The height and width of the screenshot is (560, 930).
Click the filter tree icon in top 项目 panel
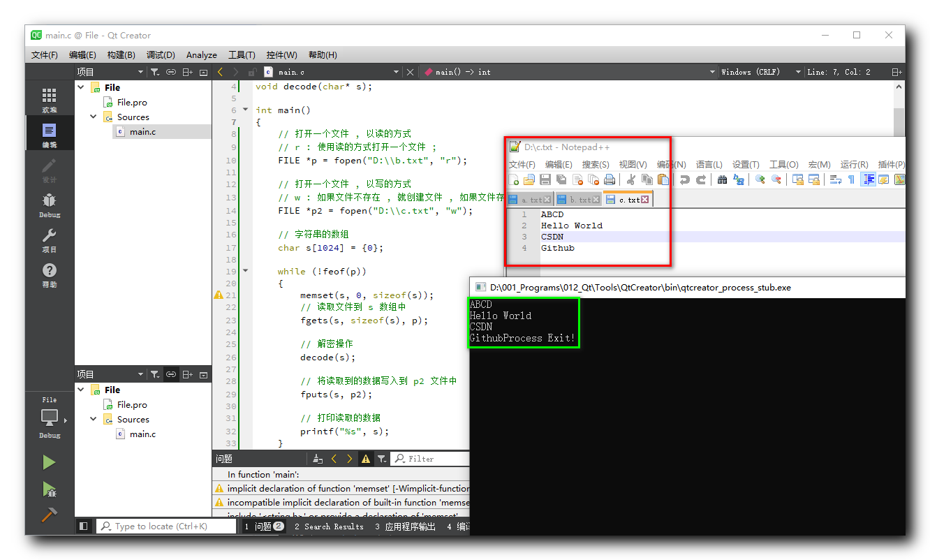click(155, 72)
